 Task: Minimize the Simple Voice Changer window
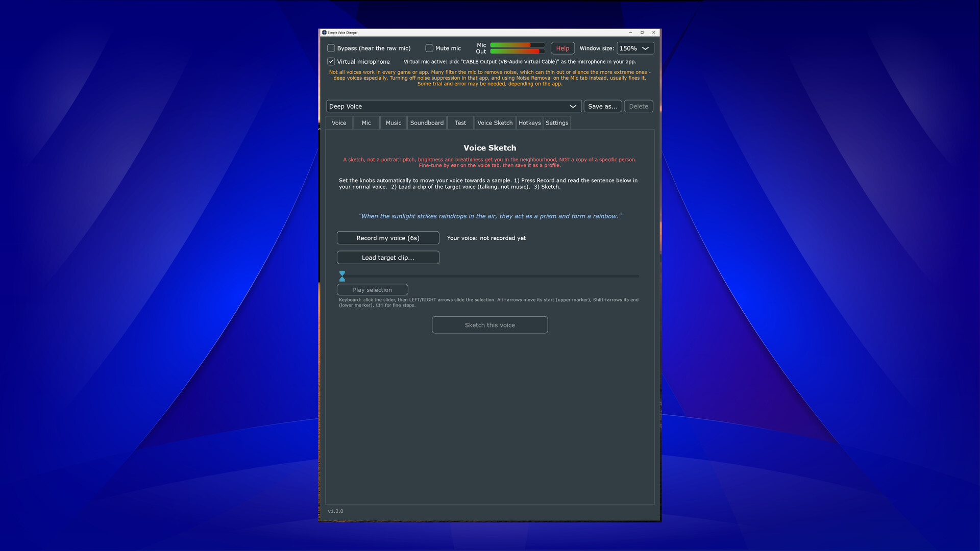pyautogui.click(x=630, y=33)
